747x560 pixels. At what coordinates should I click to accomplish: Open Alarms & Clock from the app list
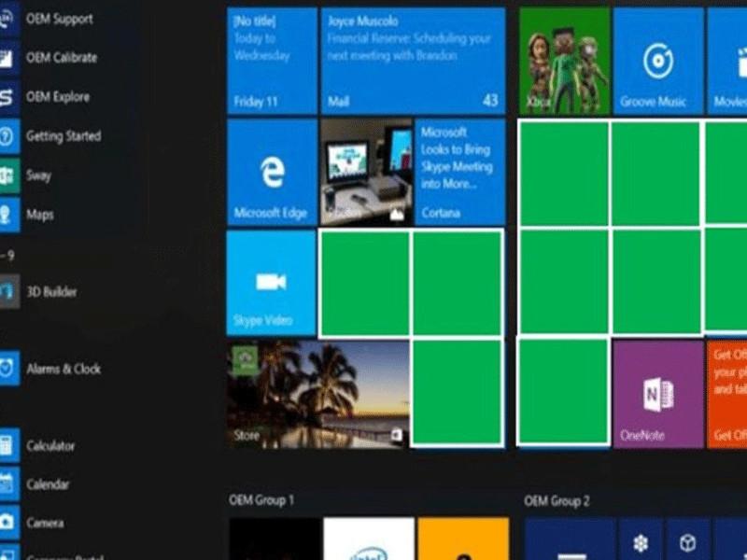coord(50,369)
